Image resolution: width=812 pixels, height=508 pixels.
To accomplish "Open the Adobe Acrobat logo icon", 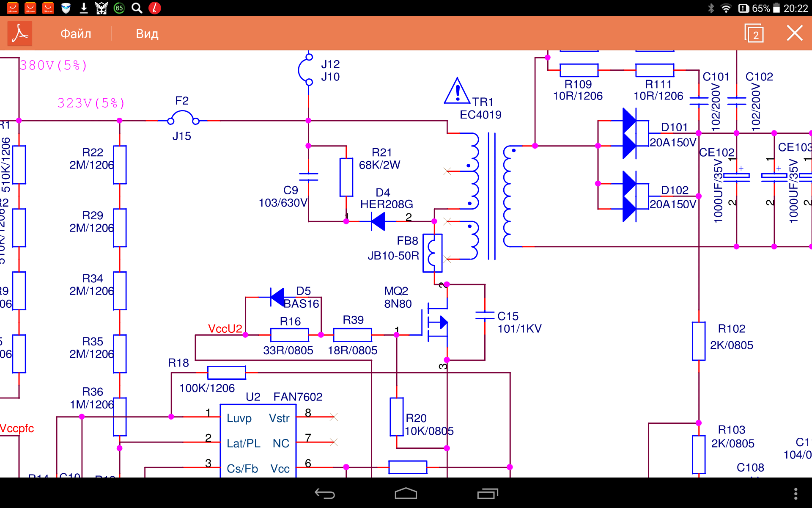I will pyautogui.click(x=20, y=33).
